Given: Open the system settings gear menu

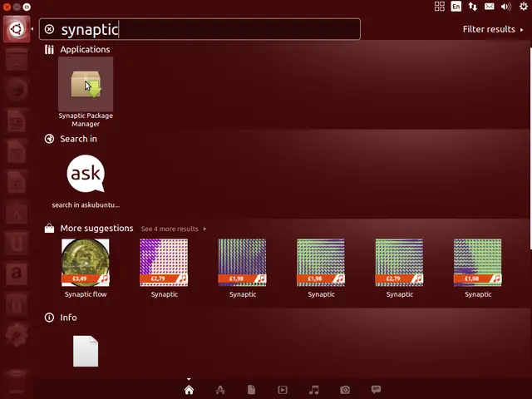Looking at the screenshot, I should click(524, 6).
